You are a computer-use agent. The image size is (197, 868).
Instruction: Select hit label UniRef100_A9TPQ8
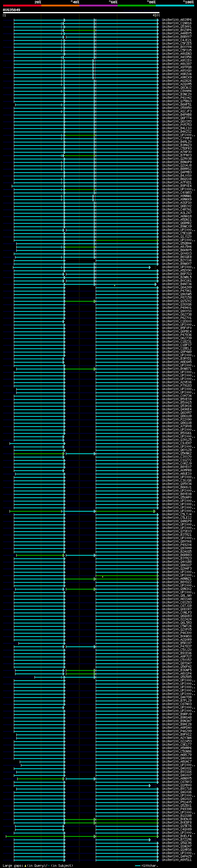(177, 67)
